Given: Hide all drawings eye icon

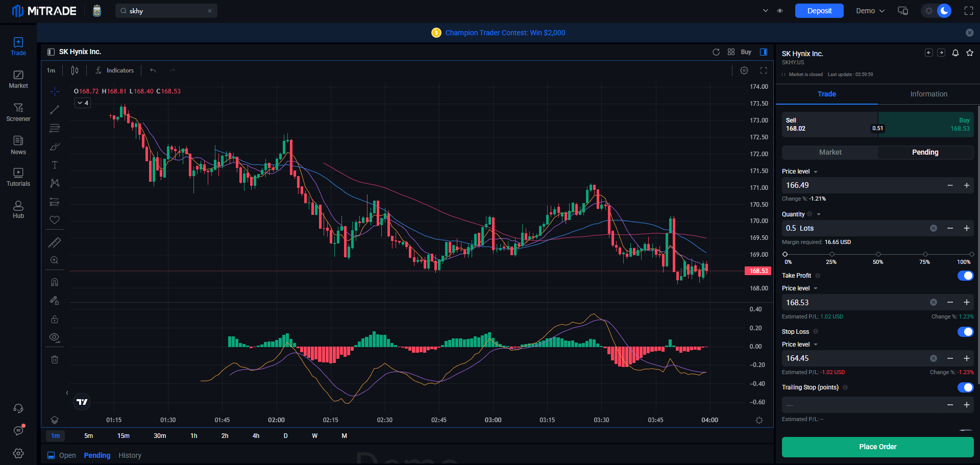Looking at the screenshot, I should coord(55,337).
